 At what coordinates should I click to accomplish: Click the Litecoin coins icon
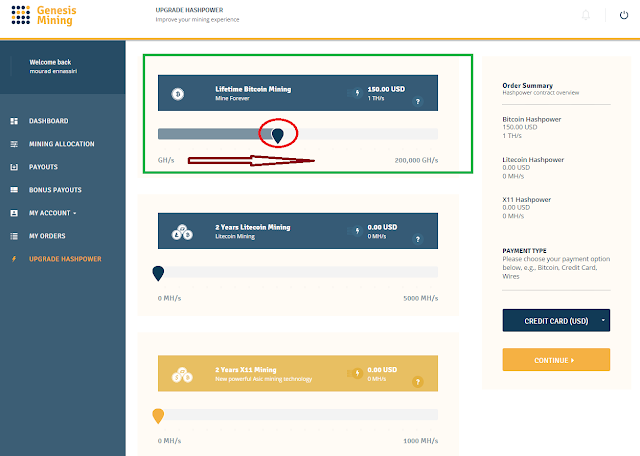tap(182, 232)
